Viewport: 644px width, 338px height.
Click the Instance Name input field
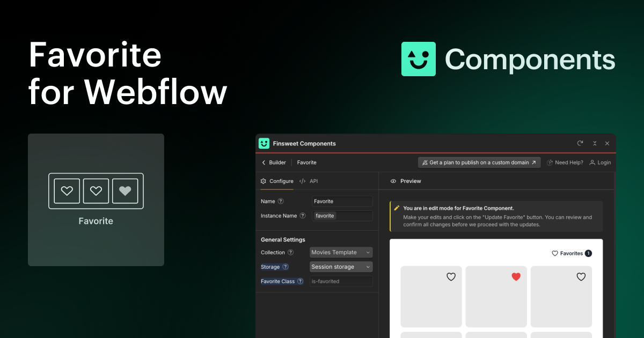click(x=342, y=216)
